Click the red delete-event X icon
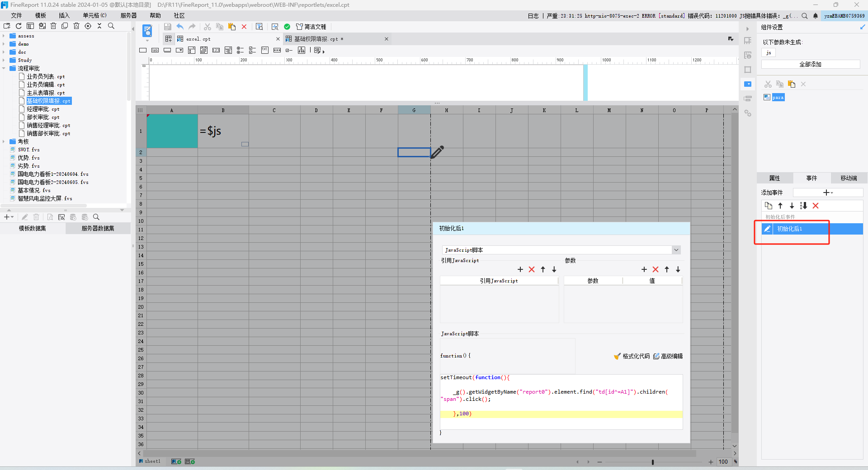Image resolution: width=868 pixels, height=470 pixels. (x=816, y=206)
